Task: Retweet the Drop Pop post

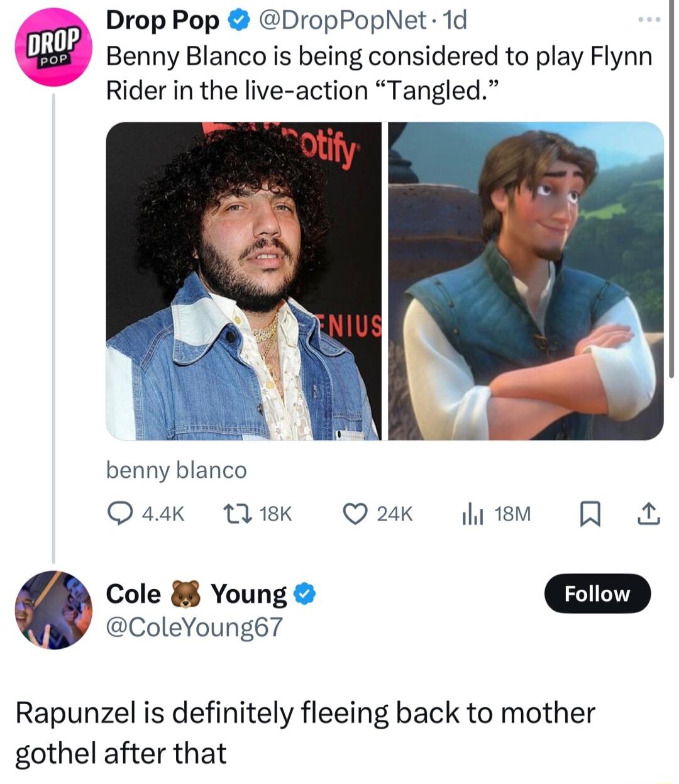Action: [x=238, y=515]
